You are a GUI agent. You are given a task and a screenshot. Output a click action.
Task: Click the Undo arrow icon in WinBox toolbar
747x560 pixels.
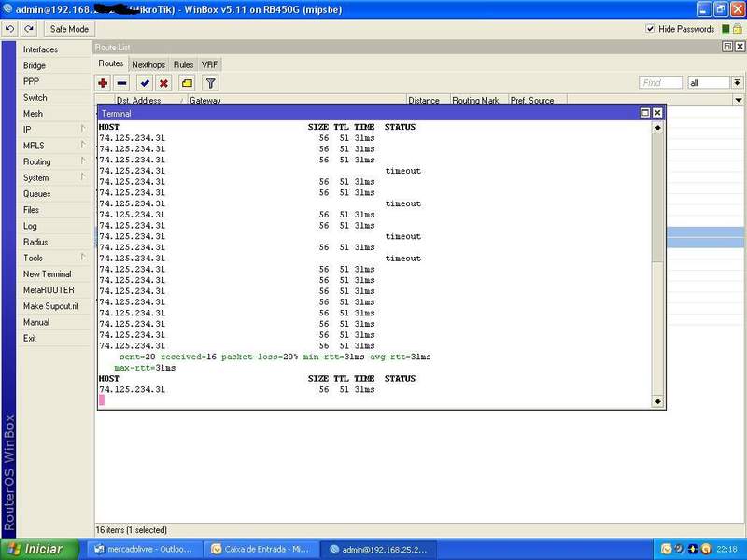9,29
